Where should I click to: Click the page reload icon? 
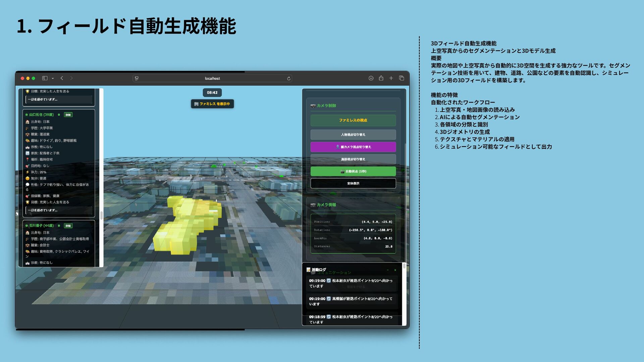click(288, 78)
